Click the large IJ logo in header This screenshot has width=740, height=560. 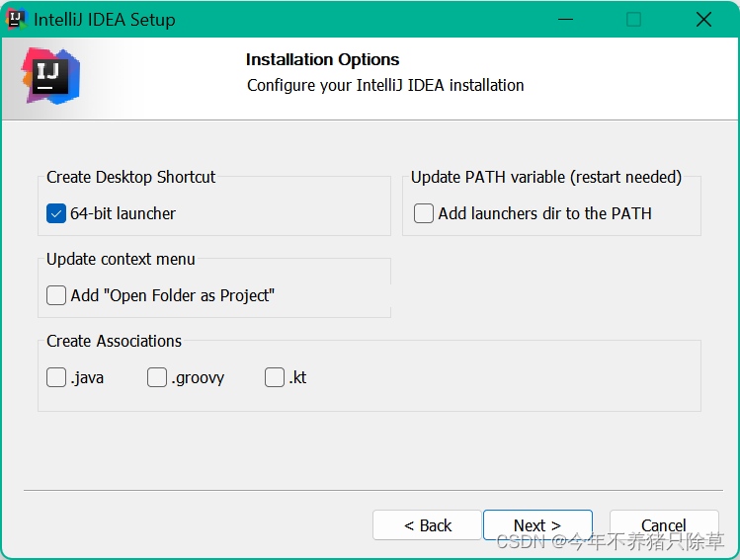tap(50, 75)
